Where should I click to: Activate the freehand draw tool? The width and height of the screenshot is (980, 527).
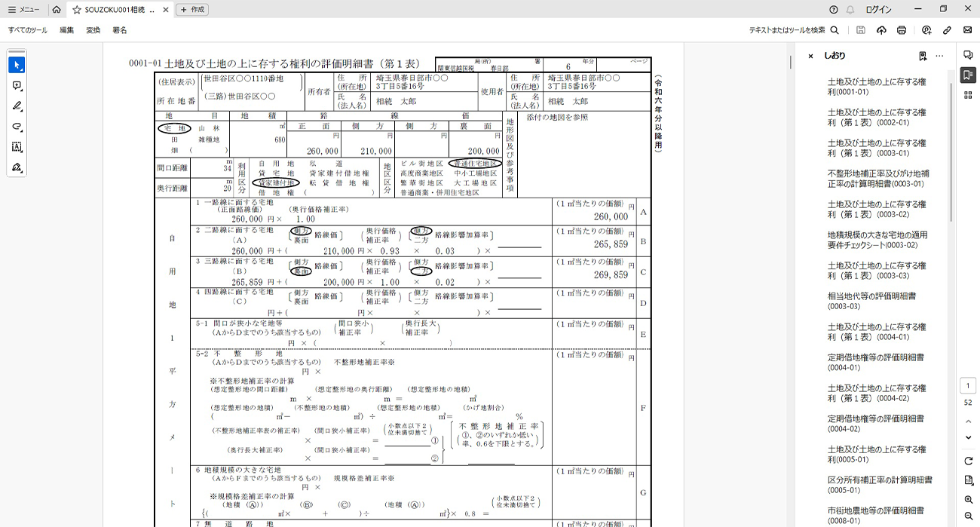click(x=17, y=126)
